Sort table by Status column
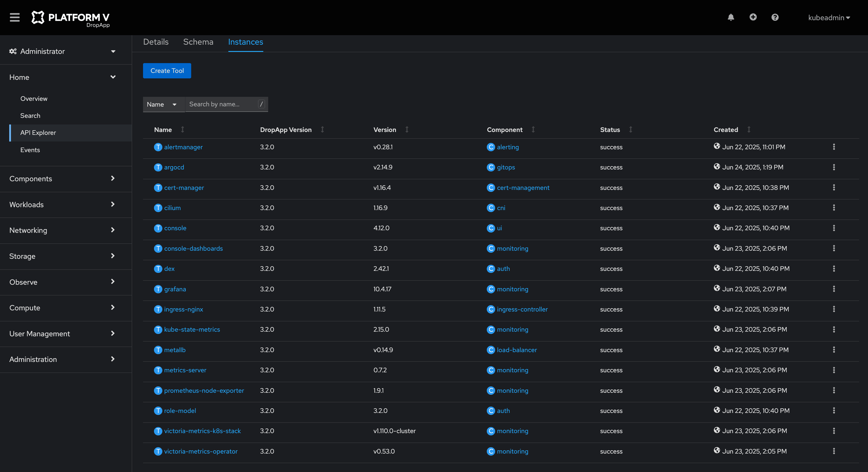The height and width of the screenshot is (472, 868). coord(616,130)
